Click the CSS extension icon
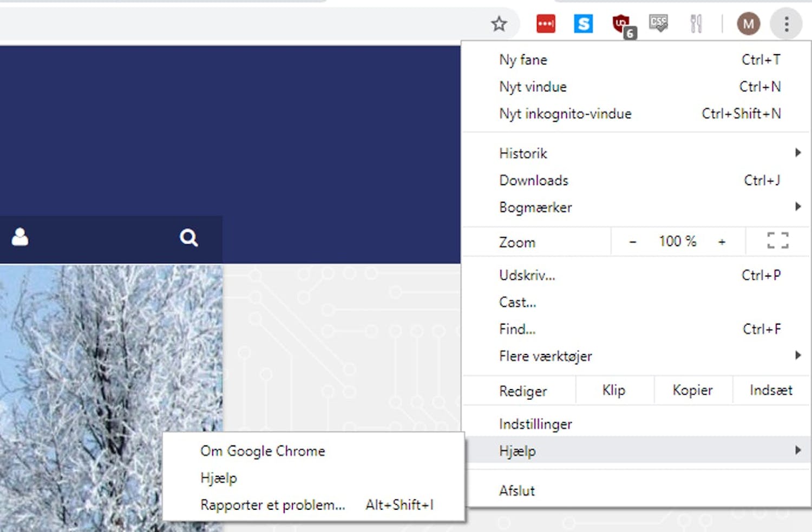The height and width of the screenshot is (532, 812). (659, 23)
